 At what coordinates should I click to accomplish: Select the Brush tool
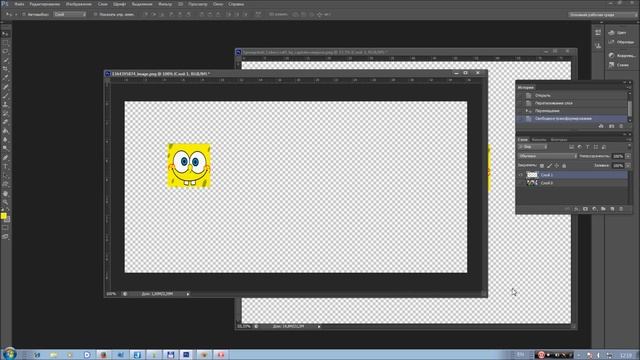point(5,96)
